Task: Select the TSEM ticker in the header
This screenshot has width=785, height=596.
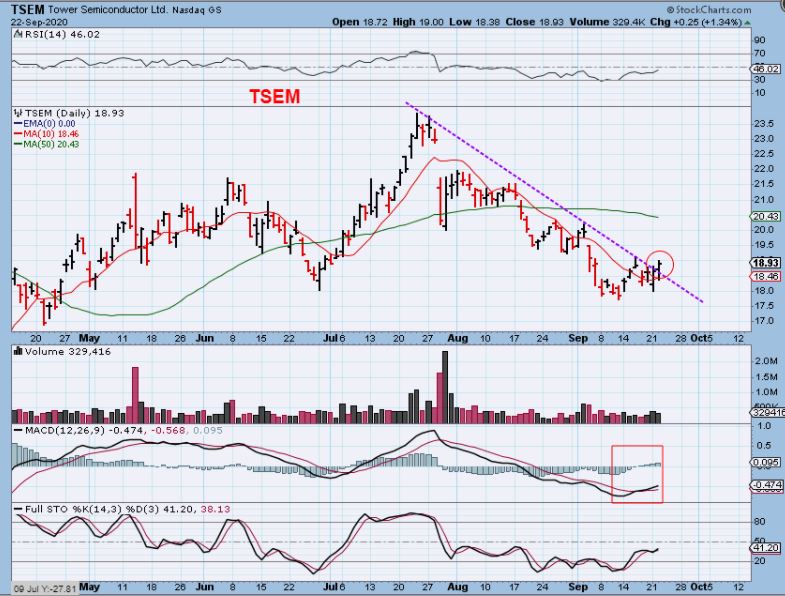Action: click(x=28, y=10)
